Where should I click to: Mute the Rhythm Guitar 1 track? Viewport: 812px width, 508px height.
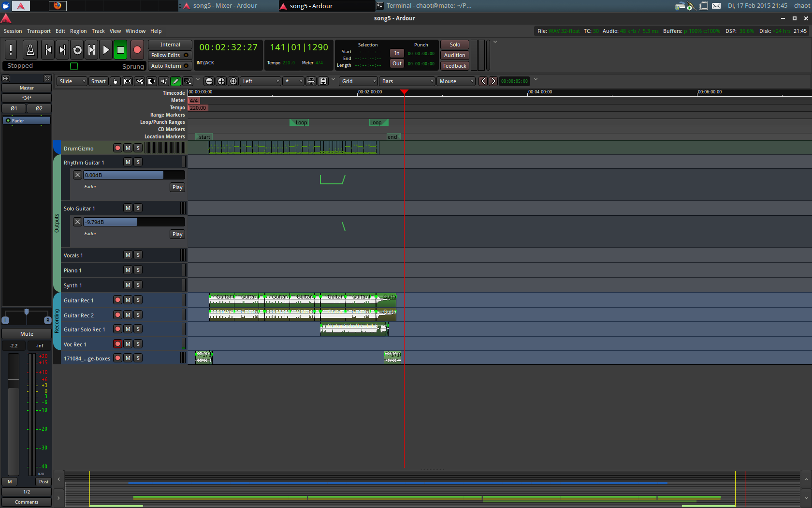[128, 162]
